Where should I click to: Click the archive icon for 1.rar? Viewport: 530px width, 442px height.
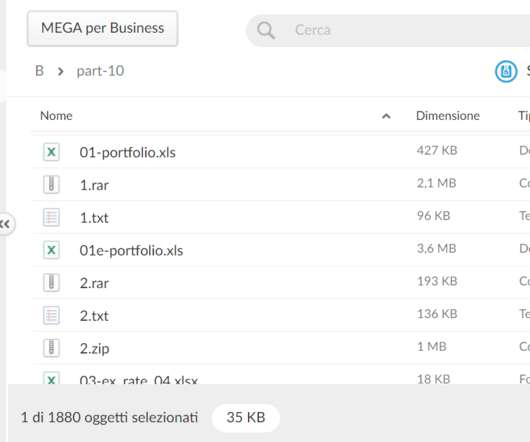click(51, 185)
